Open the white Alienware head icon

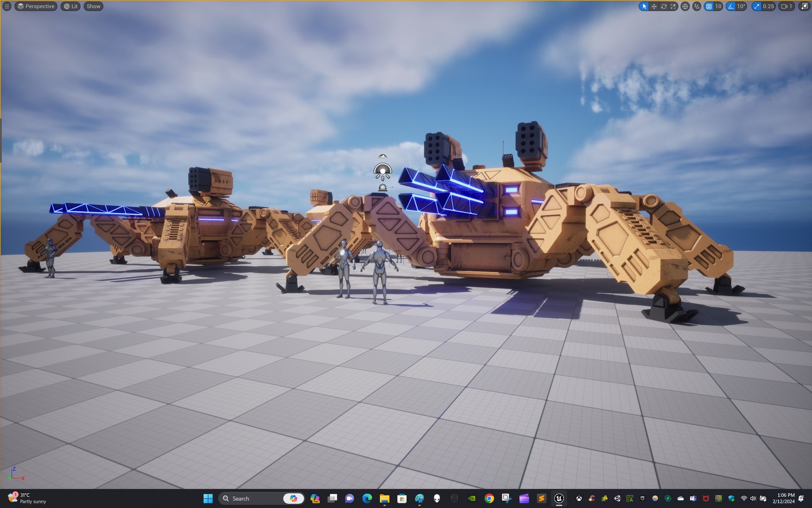coord(437,498)
